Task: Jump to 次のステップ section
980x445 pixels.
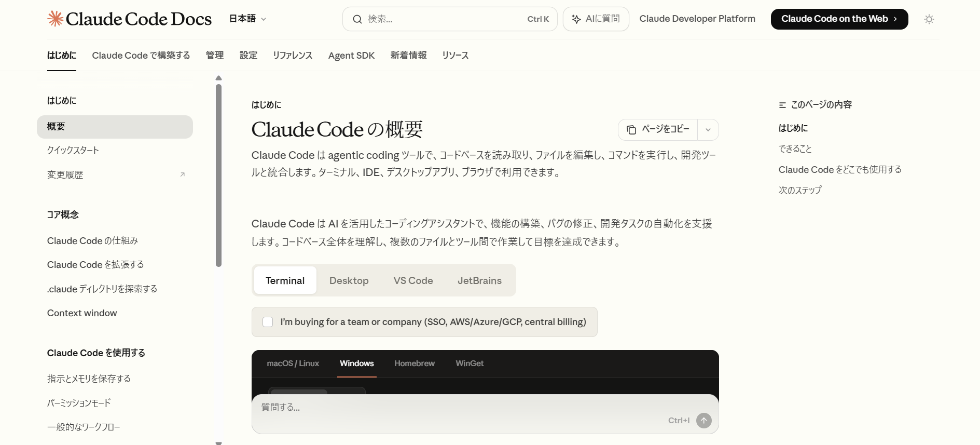Action: click(800, 191)
